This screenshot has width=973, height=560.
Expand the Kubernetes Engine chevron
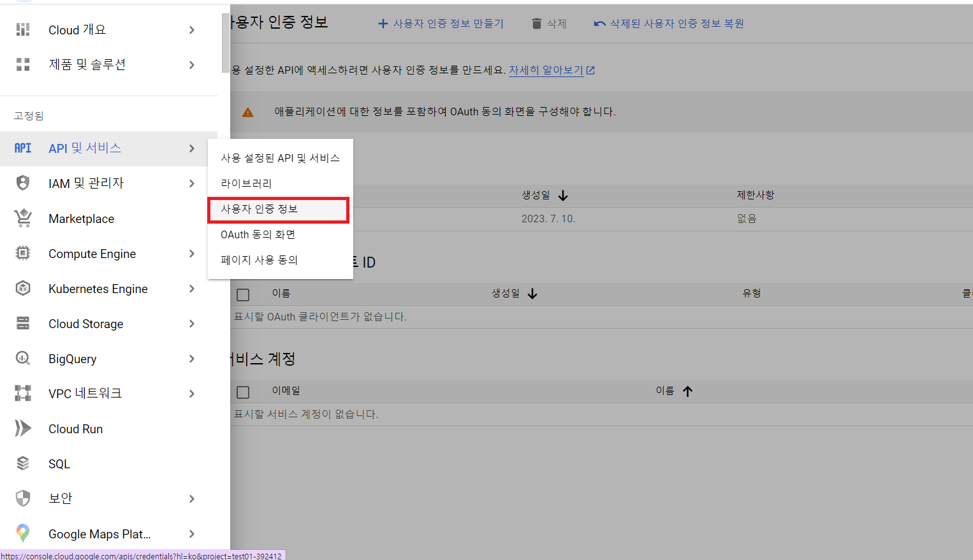[192, 289]
